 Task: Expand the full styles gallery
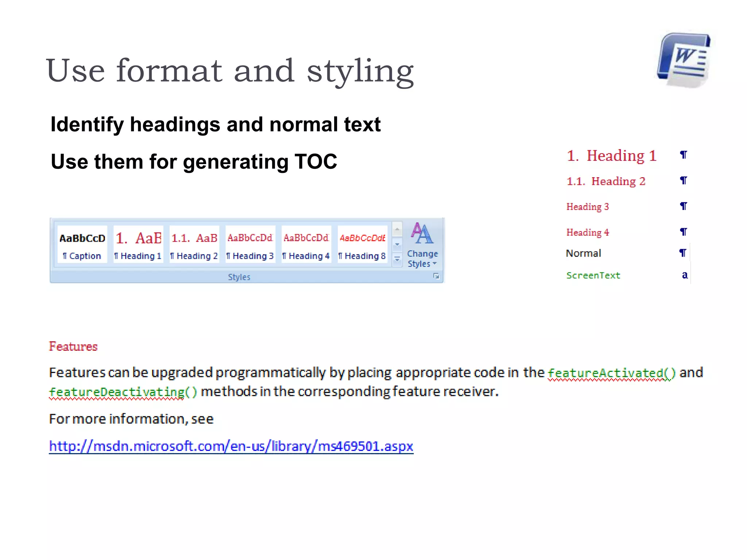(x=397, y=260)
